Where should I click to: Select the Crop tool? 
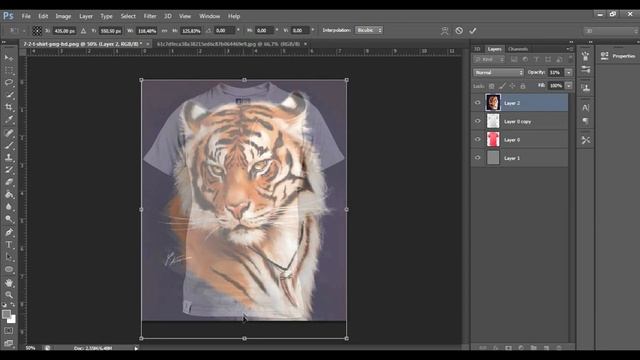[9, 107]
